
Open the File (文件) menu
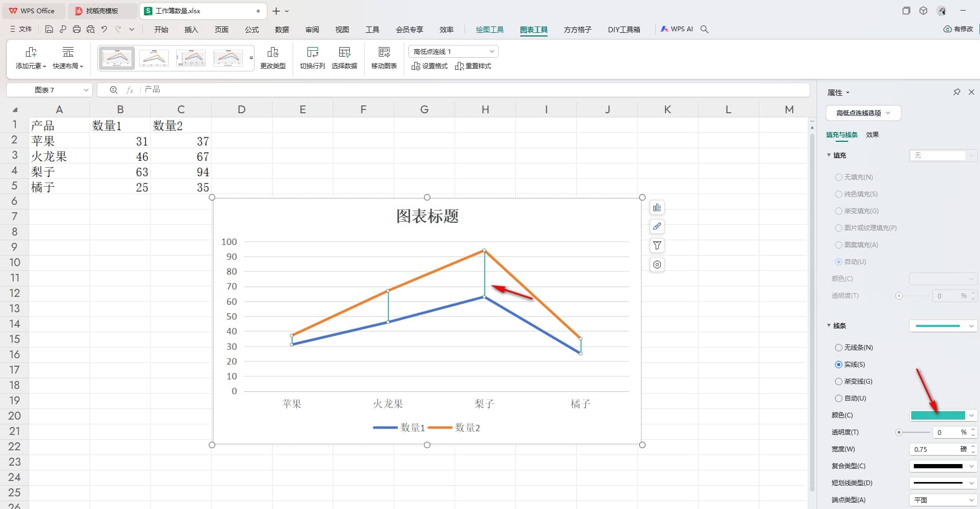pyautogui.click(x=21, y=29)
